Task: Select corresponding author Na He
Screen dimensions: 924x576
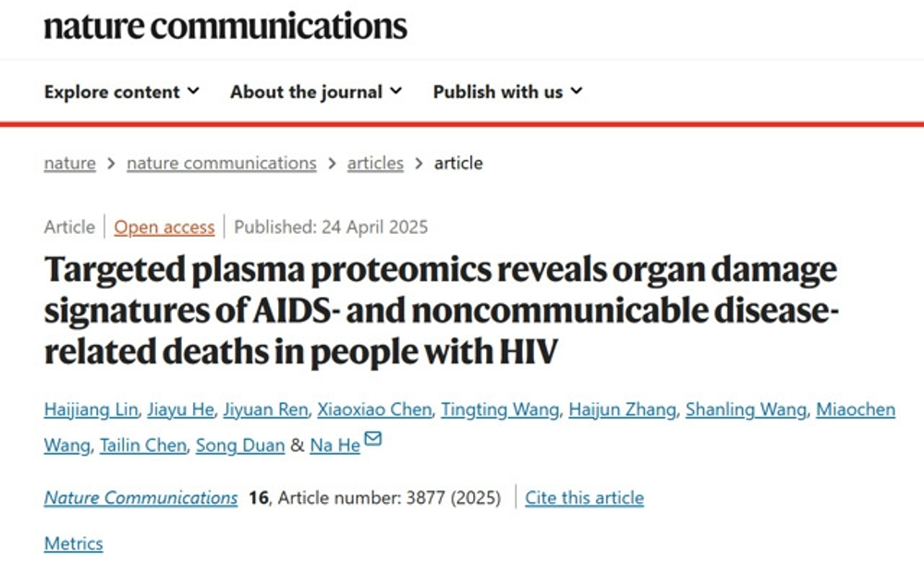Action: (x=334, y=445)
